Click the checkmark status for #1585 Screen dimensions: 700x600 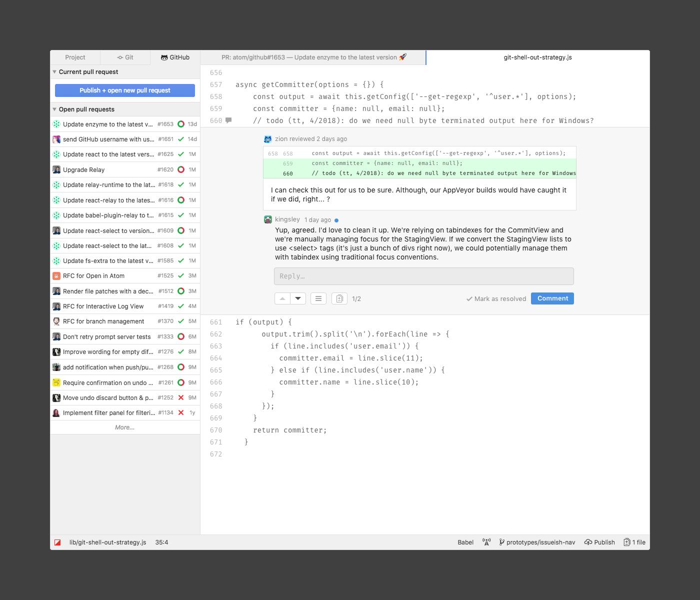[x=181, y=260]
